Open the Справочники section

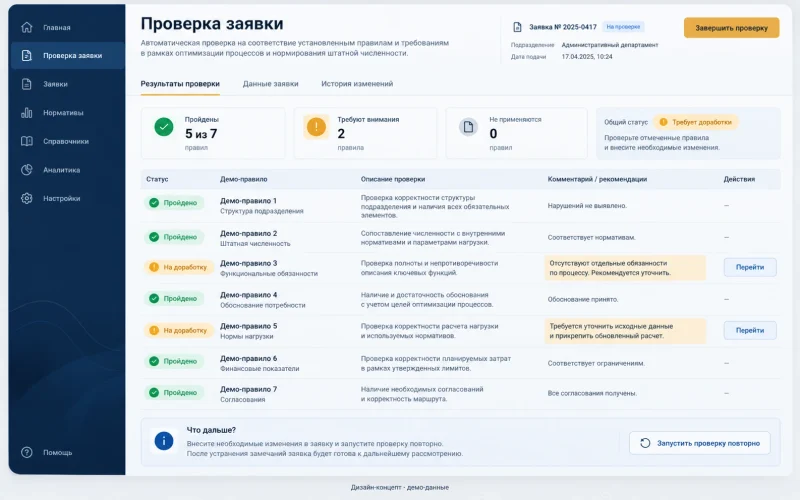coord(66,141)
